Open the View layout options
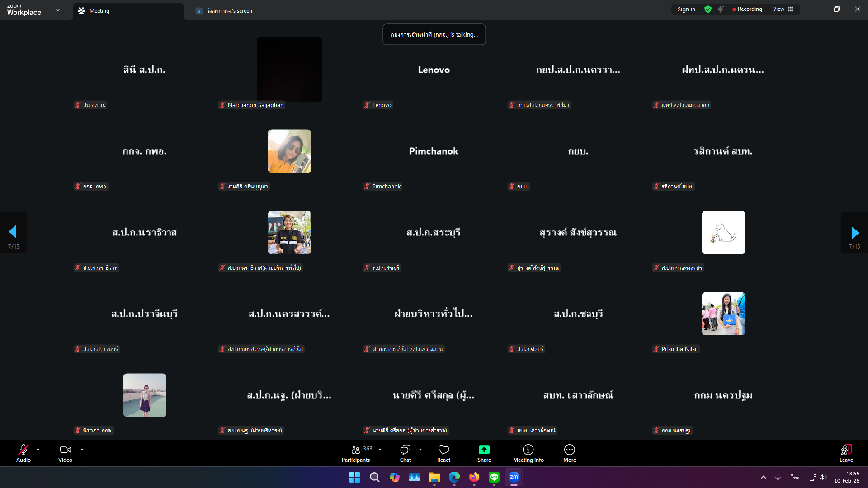Screen dimensions: 868x488 pos(783,9)
